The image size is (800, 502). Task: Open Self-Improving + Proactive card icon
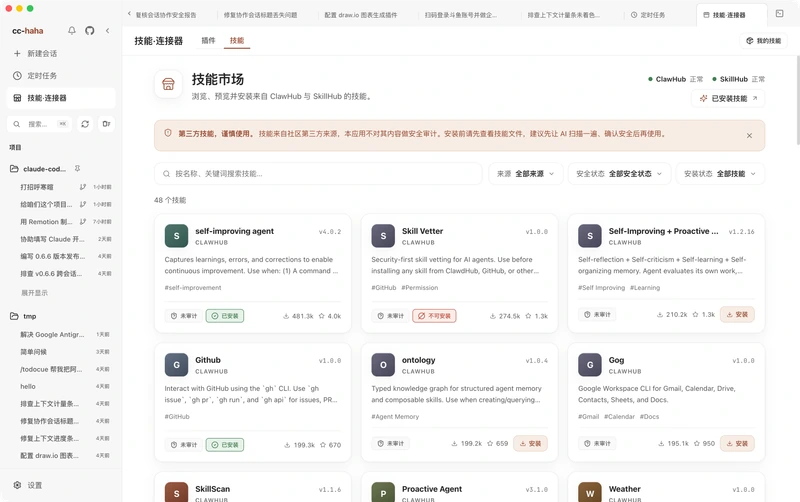(x=590, y=236)
